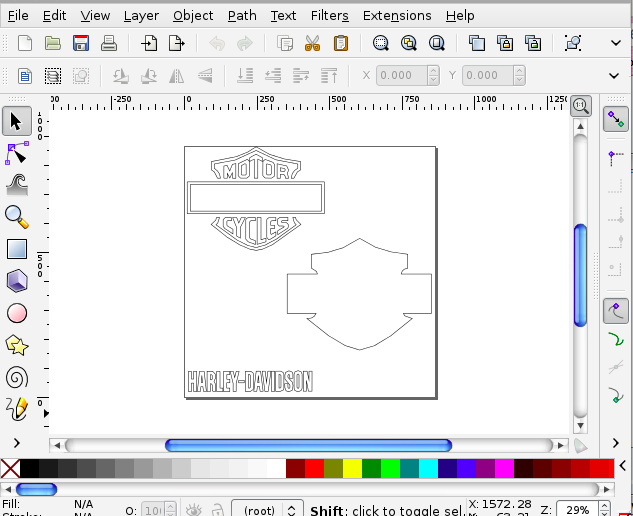Screen dimensions: 633x516
Task: Open the Object menu
Action: (x=193, y=16)
